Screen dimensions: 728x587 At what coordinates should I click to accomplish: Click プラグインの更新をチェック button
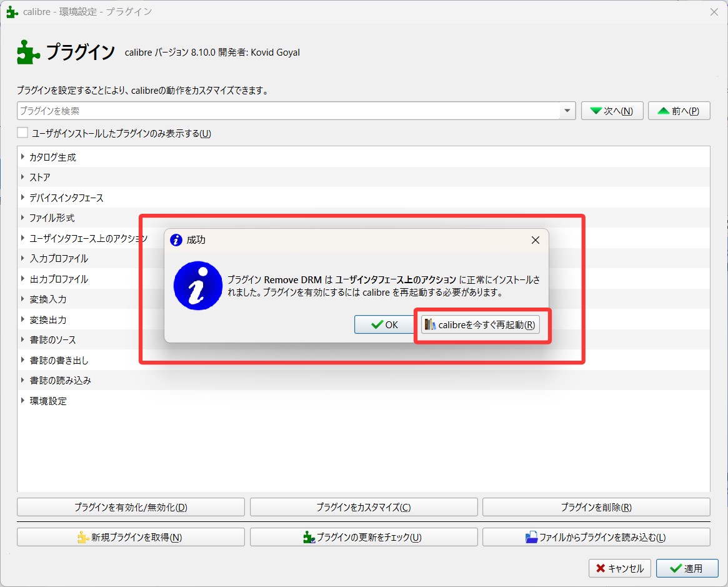(363, 537)
